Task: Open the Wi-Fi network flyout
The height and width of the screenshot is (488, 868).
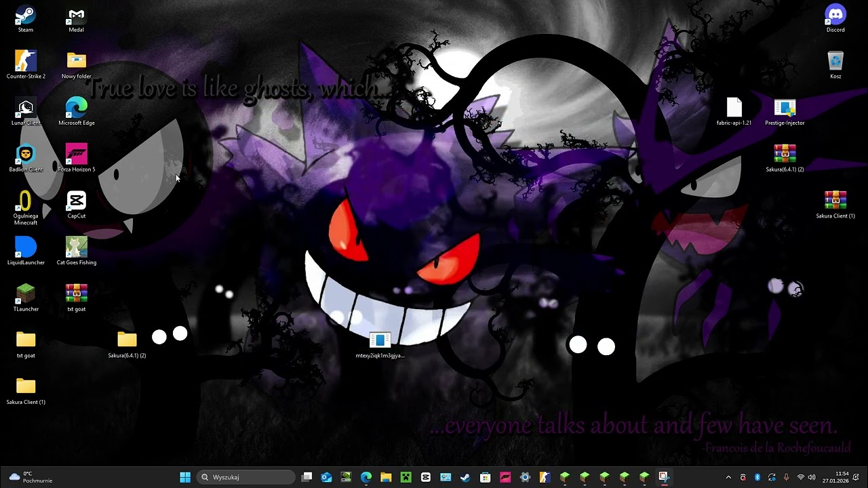Action: click(801, 477)
